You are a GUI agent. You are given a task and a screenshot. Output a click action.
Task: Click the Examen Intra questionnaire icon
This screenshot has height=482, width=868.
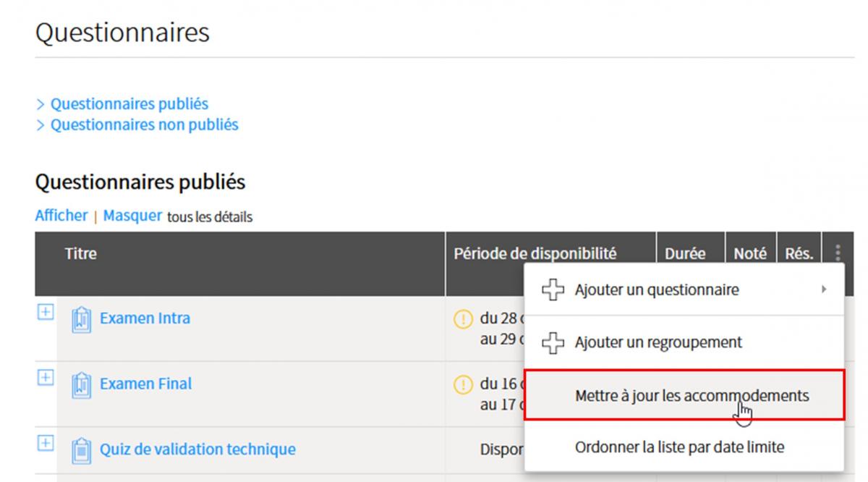click(x=81, y=319)
